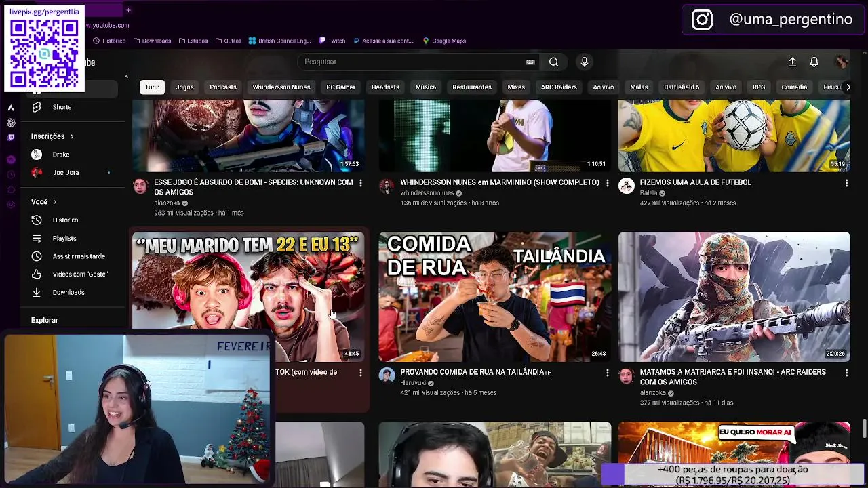Viewport: 868px width, 488px height.
Task: Open video title FIZEMOS UMA AULA DE FUTEBOL
Action: (x=696, y=182)
